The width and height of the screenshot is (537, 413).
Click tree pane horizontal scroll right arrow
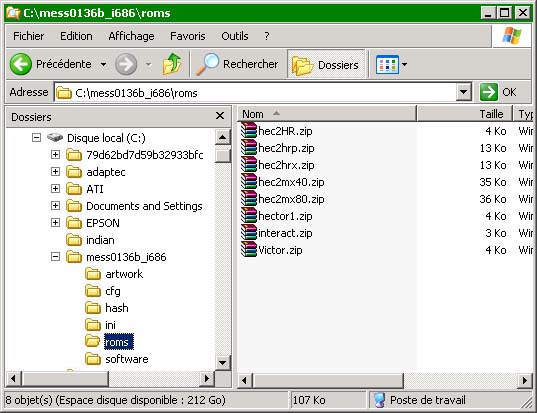tap(207, 378)
